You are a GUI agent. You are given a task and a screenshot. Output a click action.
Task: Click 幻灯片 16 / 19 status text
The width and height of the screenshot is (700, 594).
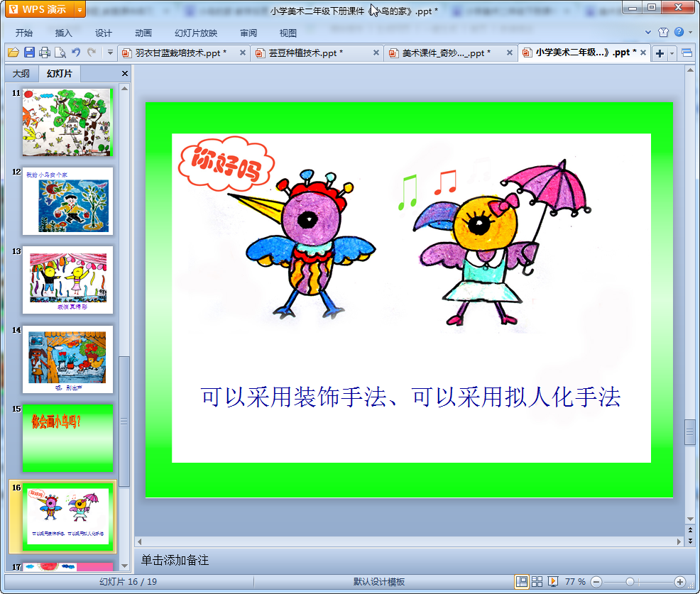[x=128, y=581]
